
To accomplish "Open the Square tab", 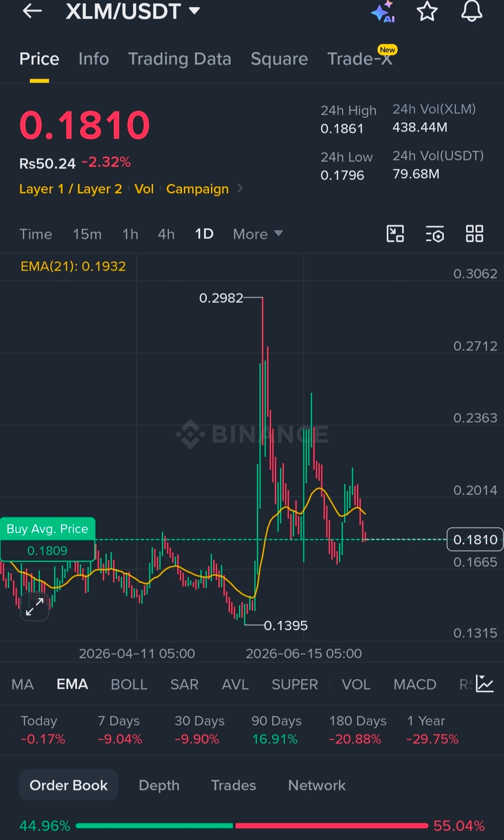I will pyautogui.click(x=279, y=59).
